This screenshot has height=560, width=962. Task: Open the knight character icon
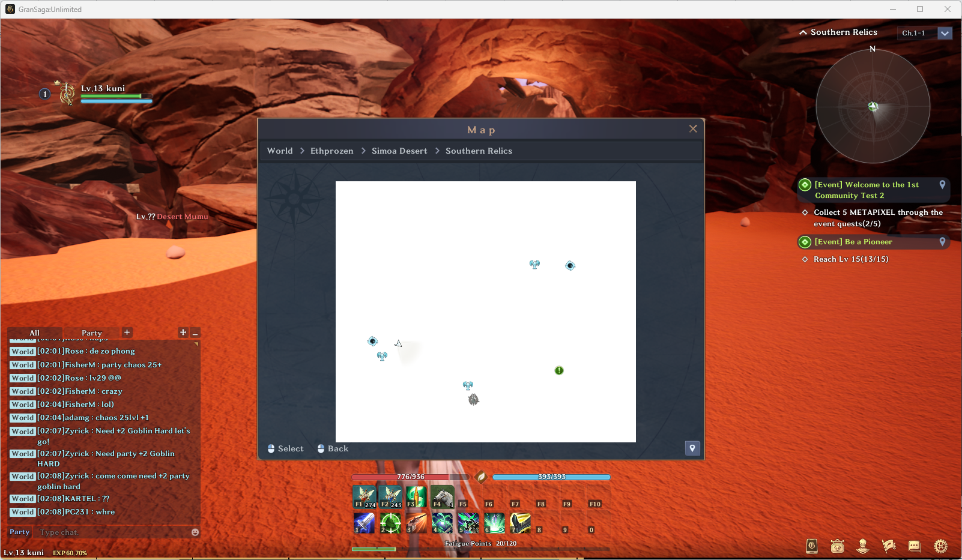click(863, 546)
